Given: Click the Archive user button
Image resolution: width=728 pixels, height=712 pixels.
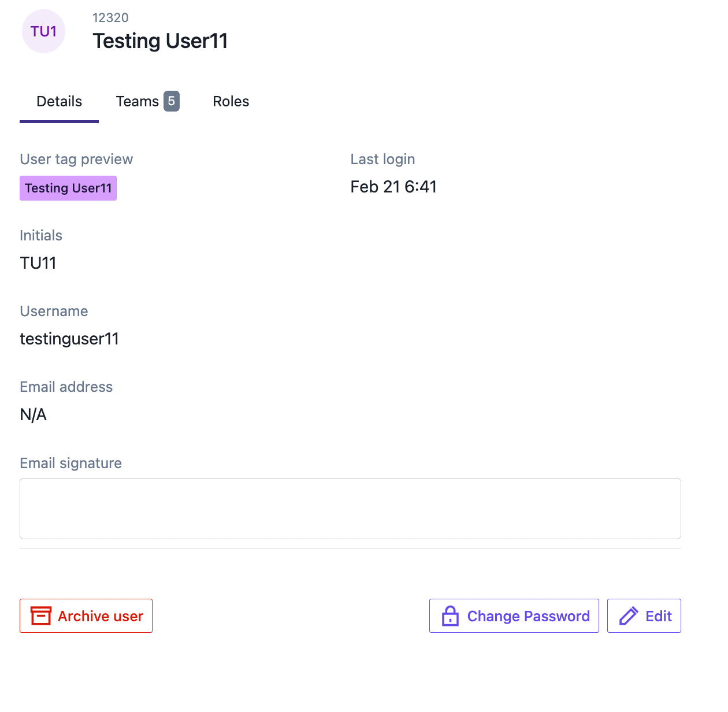Looking at the screenshot, I should (86, 616).
